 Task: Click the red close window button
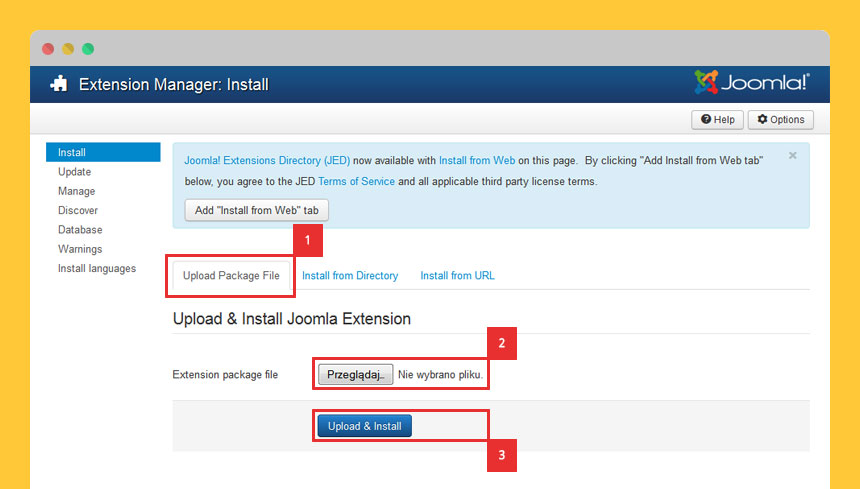pos(48,49)
